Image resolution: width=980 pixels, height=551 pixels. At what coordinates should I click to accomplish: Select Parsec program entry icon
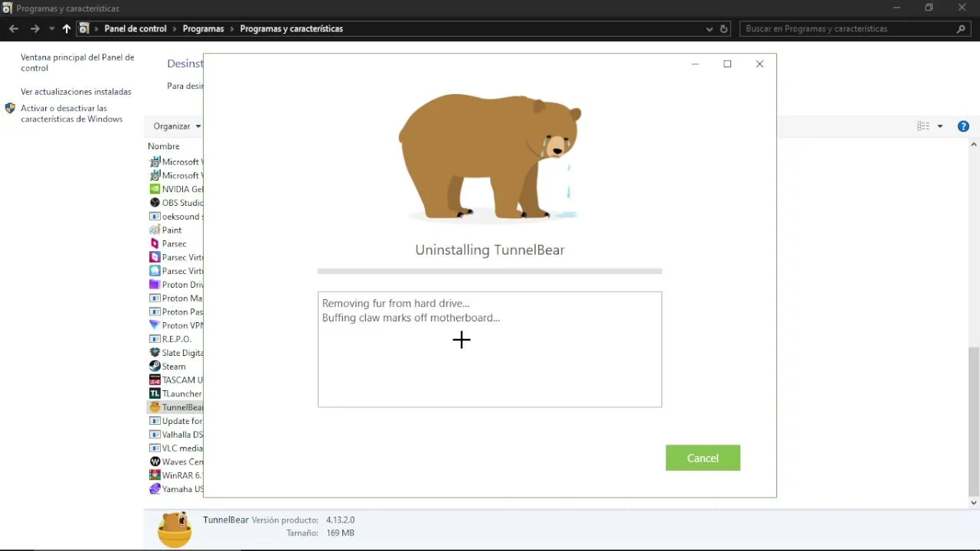[x=155, y=243]
